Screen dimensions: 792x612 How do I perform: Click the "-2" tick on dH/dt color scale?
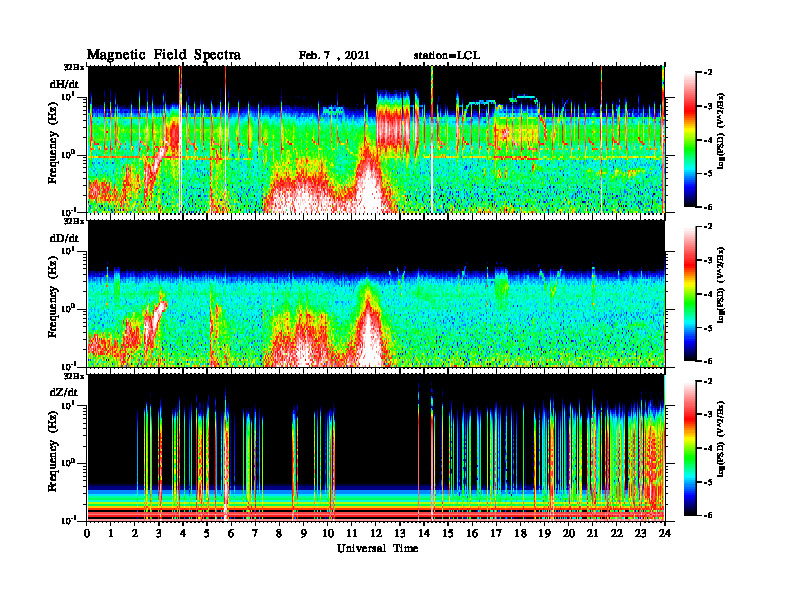(708, 73)
